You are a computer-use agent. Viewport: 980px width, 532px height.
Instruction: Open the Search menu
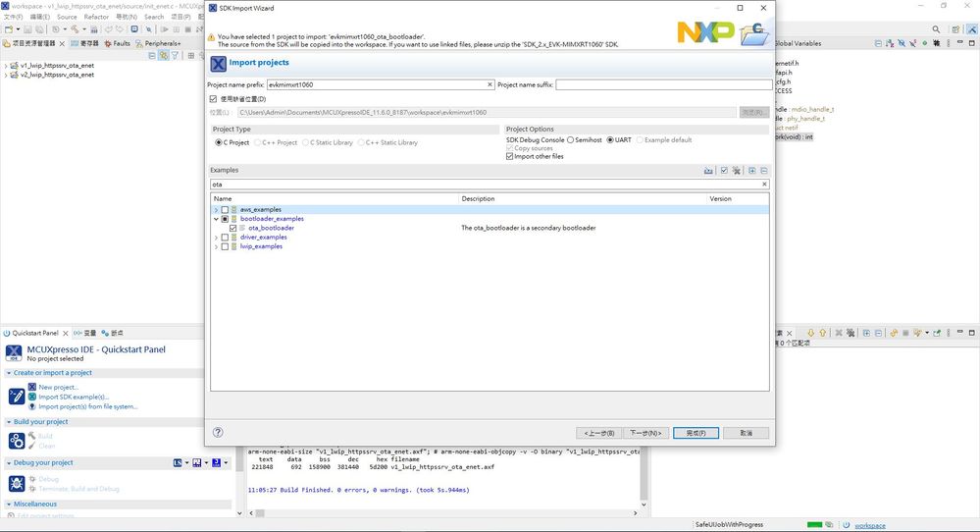[x=154, y=17]
